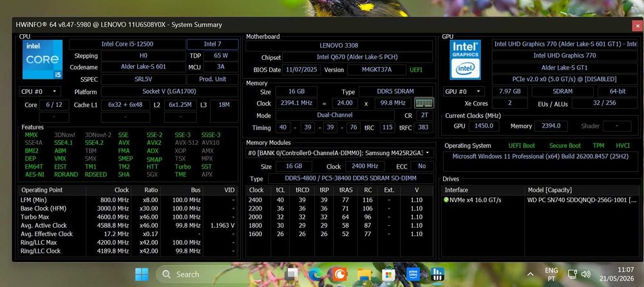Image resolution: width=644 pixels, height=287 pixels.
Task: Click the Intel Core i5-12500 name field
Action: pyautogui.click(x=128, y=44)
